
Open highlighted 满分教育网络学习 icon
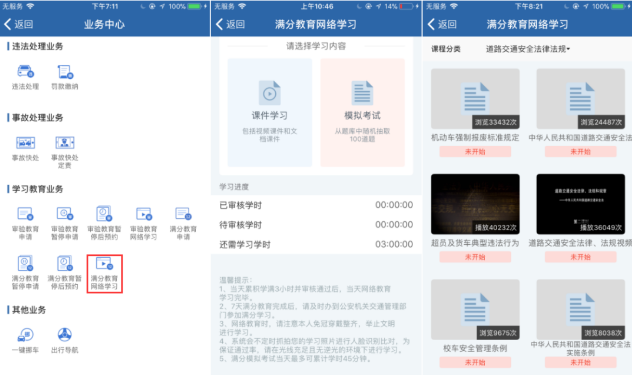coord(104,273)
